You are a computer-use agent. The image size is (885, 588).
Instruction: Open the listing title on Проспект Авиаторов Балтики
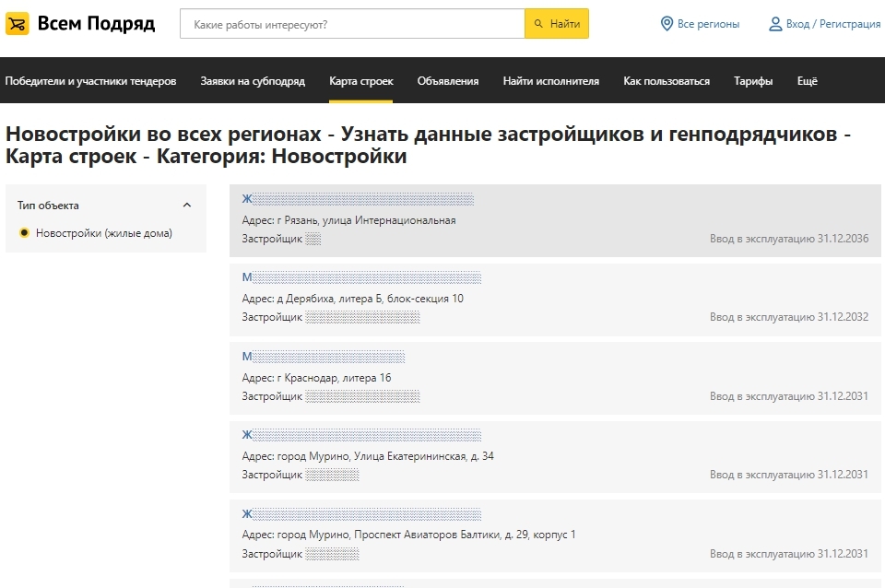coord(361,513)
